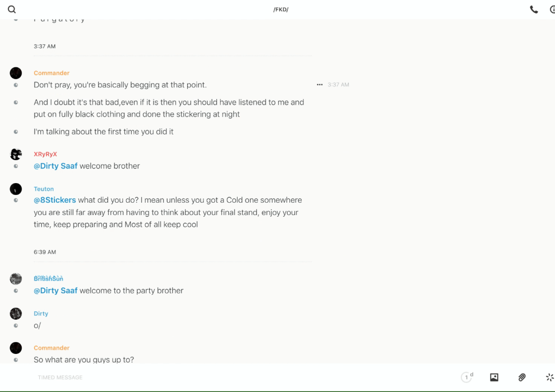
Task: Open BritishSun's avatar thumbnail
Action: (x=16, y=278)
